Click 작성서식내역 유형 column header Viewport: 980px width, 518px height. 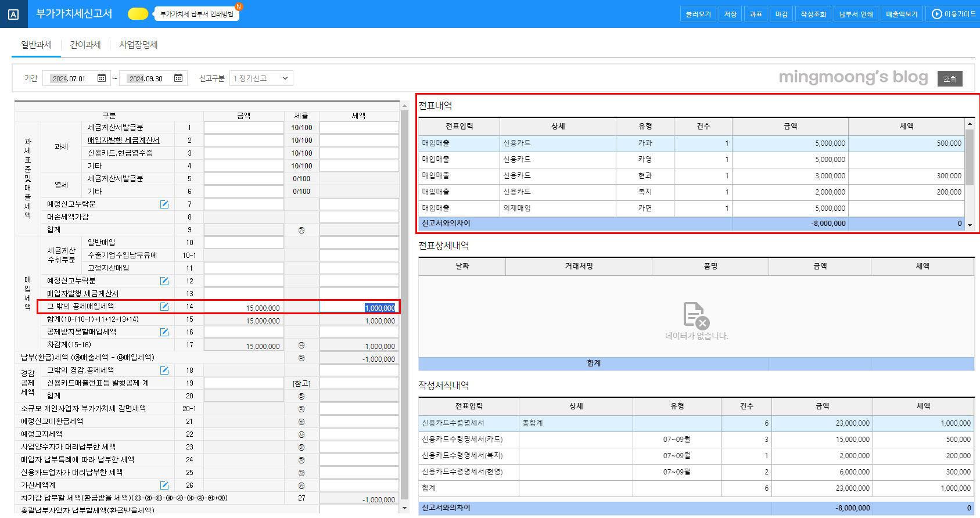(x=677, y=406)
